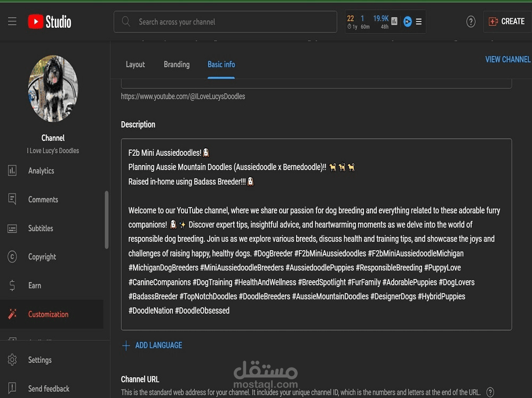The height and width of the screenshot is (398, 532).
Task: Click into the channel Description text box
Action: tap(316, 234)
